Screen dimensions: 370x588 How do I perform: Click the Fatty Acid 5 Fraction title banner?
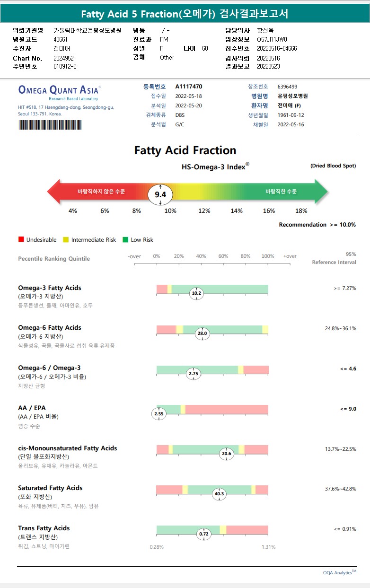[x=185, y=14]
